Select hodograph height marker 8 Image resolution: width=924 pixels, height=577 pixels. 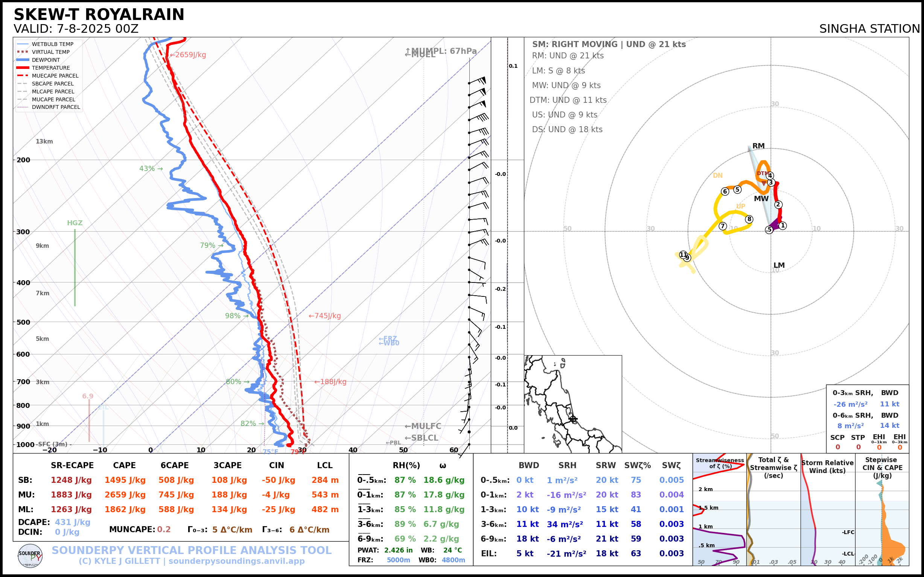tap(749, 219)
